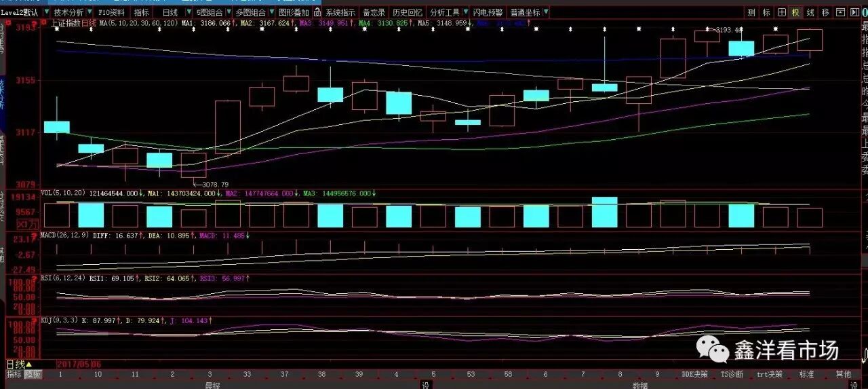Select the 指标 tab in bottom bar

[x=14, y=374]
